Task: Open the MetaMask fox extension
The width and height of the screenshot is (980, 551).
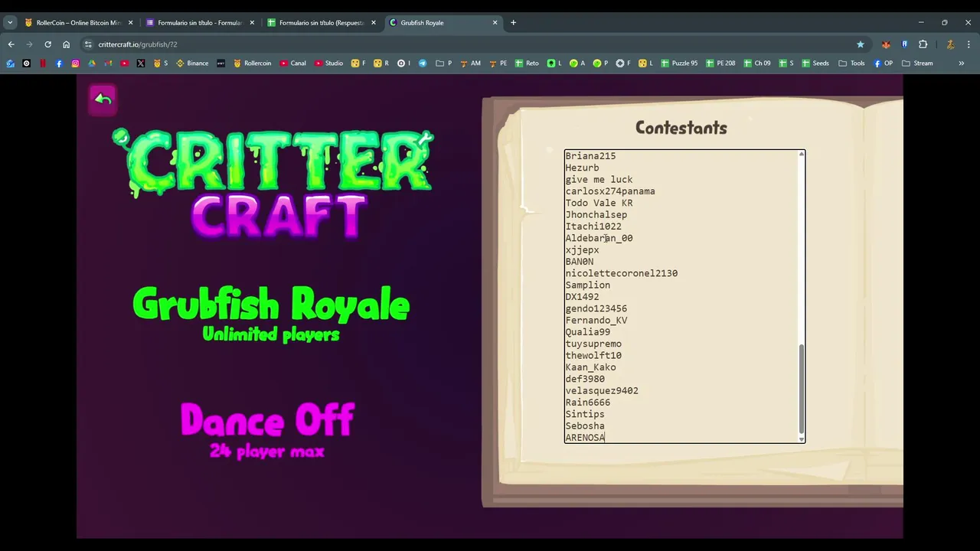Action: coord(886,44)
